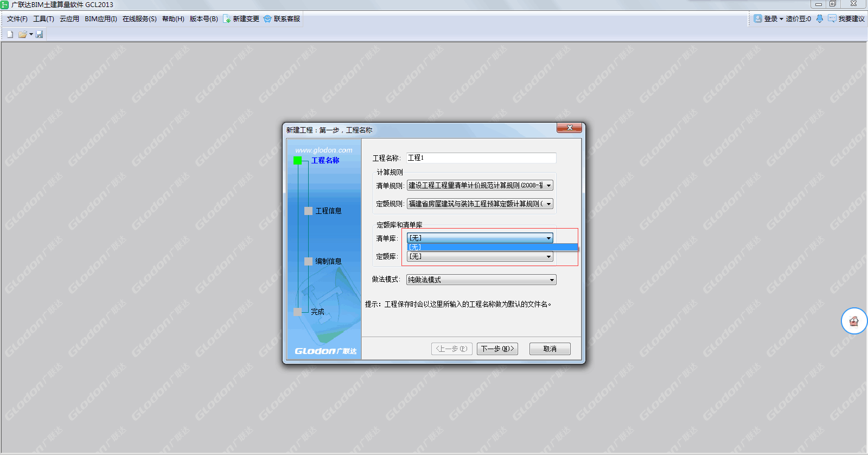Expand the open-folder dropdown arrow in toolbar
Screen dimensions: 868x455
(31, 34)
